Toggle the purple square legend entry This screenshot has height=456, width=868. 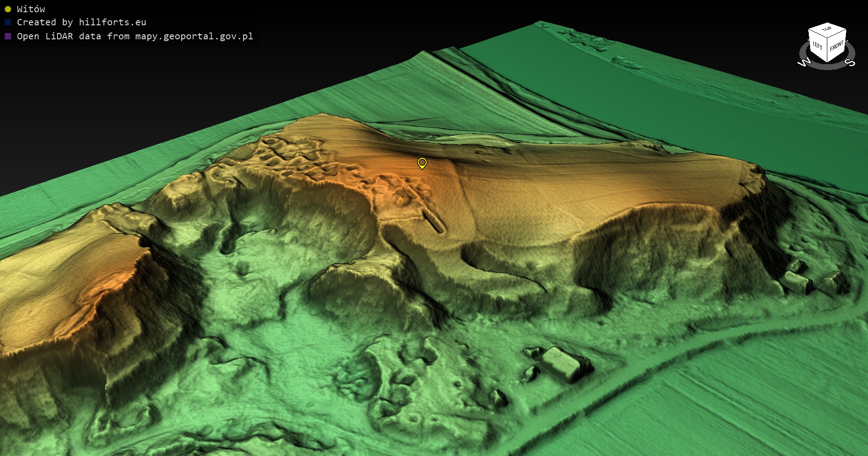click(8, 36)
